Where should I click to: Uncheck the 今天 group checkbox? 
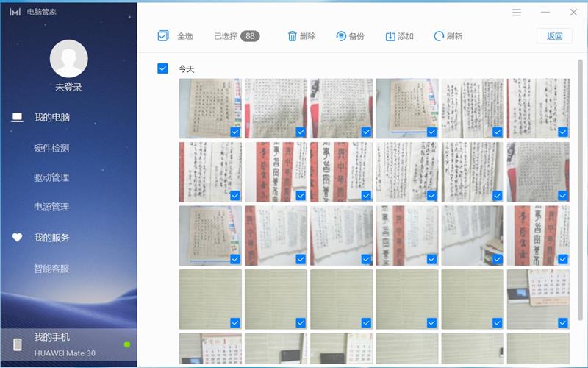pyautogui.click(x=162, y=68)
